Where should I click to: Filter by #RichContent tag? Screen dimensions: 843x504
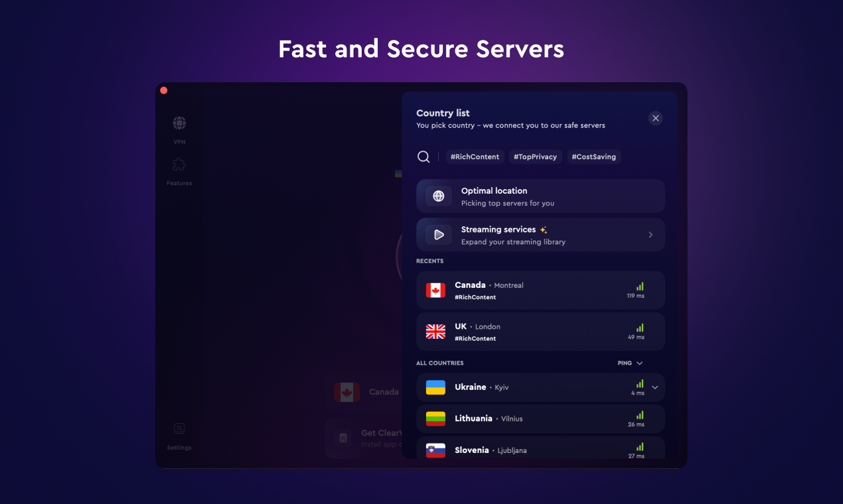point(475,157)
